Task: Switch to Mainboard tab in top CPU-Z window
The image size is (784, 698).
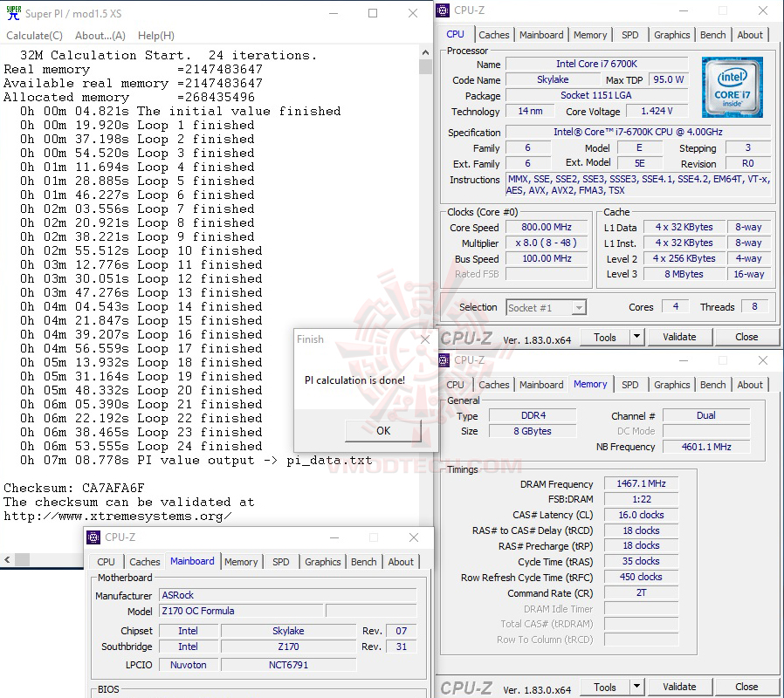Action: 541,35
